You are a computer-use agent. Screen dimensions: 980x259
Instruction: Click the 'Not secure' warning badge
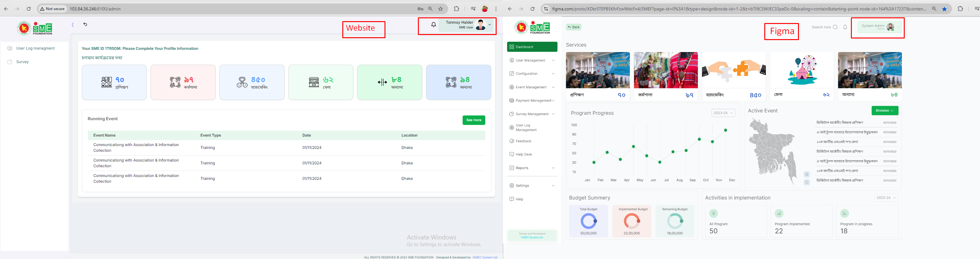click(x=53, y=9)
